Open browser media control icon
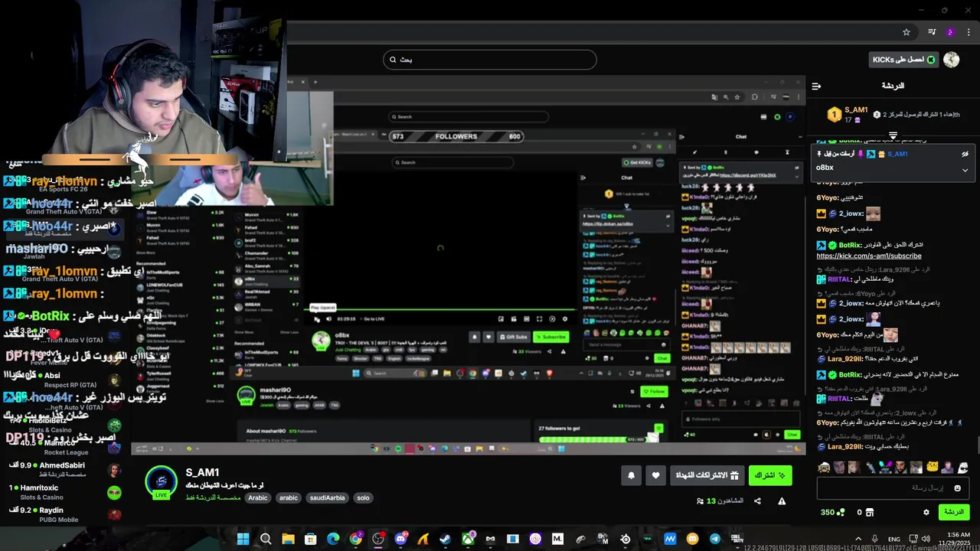This screenshot has height=551, width=980. pos(932,32)
